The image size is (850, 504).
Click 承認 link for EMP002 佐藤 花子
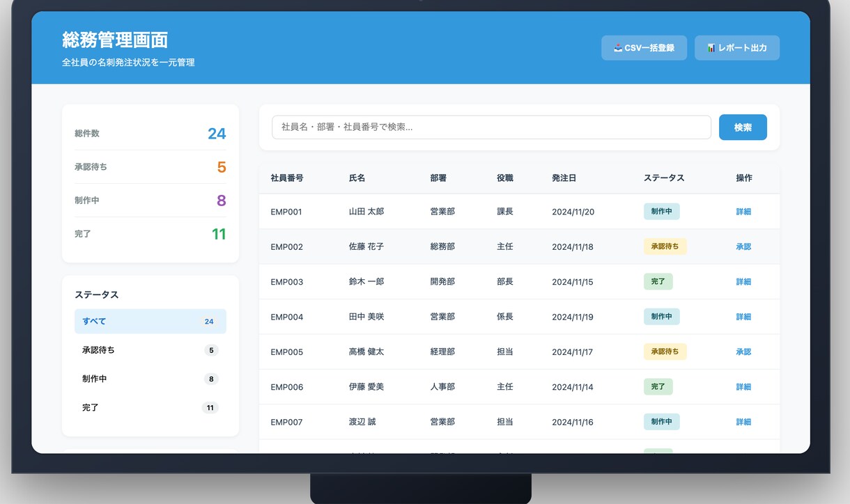point(743,246)
